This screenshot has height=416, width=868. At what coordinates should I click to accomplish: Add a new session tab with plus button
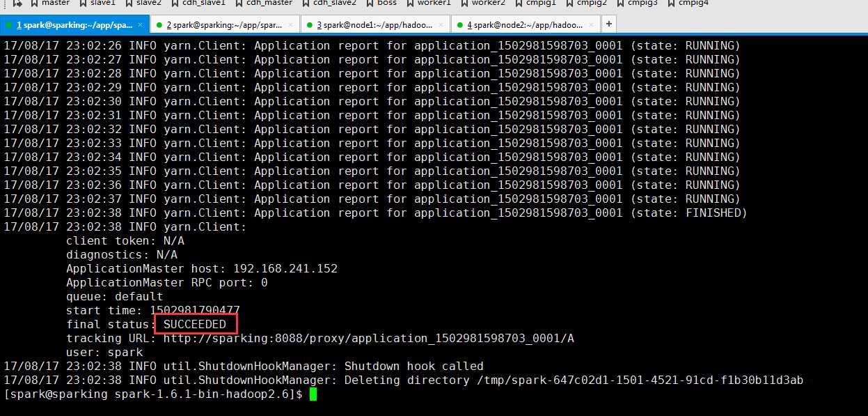[x=609, y=24]
